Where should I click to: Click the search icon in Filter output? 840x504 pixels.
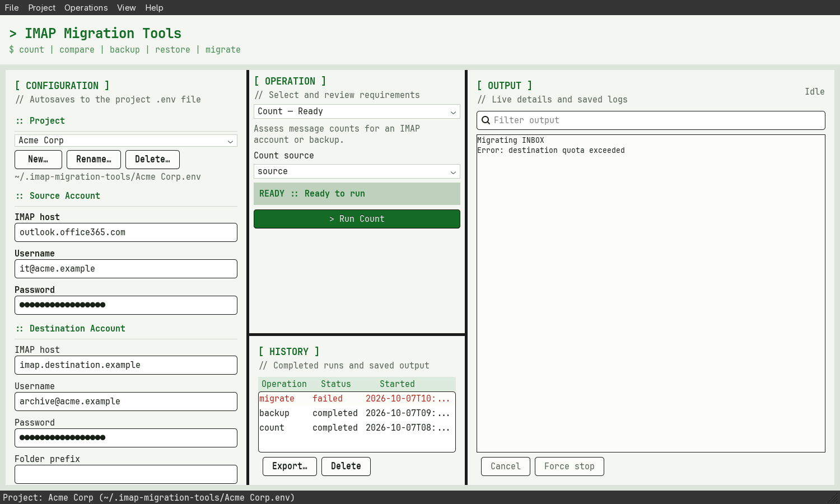pyautogui.click(x=486, y=120)
